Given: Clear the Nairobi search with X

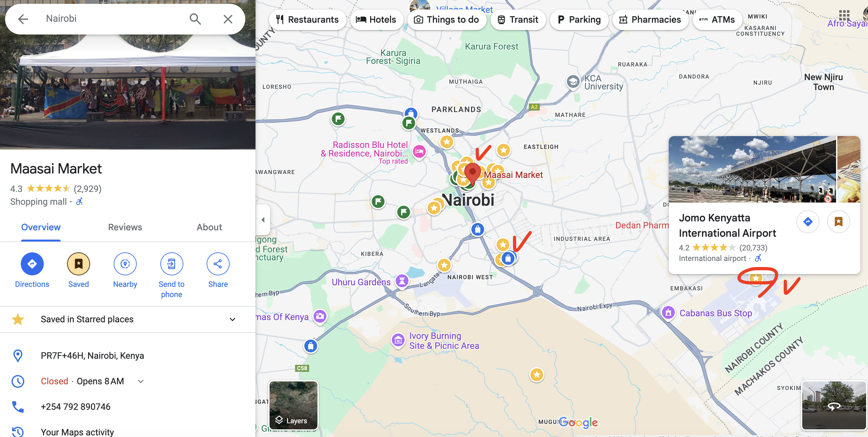Looking at the screenshot, I should click(x=228, y=19).
